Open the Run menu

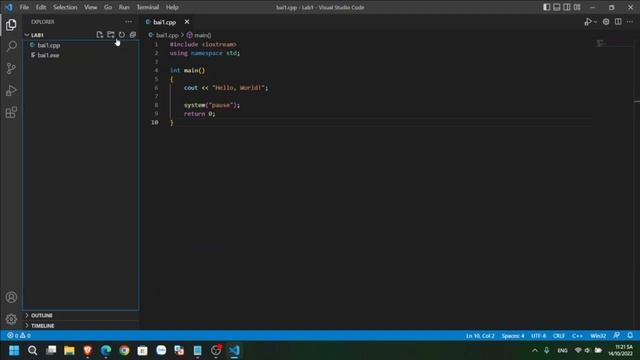tap(124, 7)
